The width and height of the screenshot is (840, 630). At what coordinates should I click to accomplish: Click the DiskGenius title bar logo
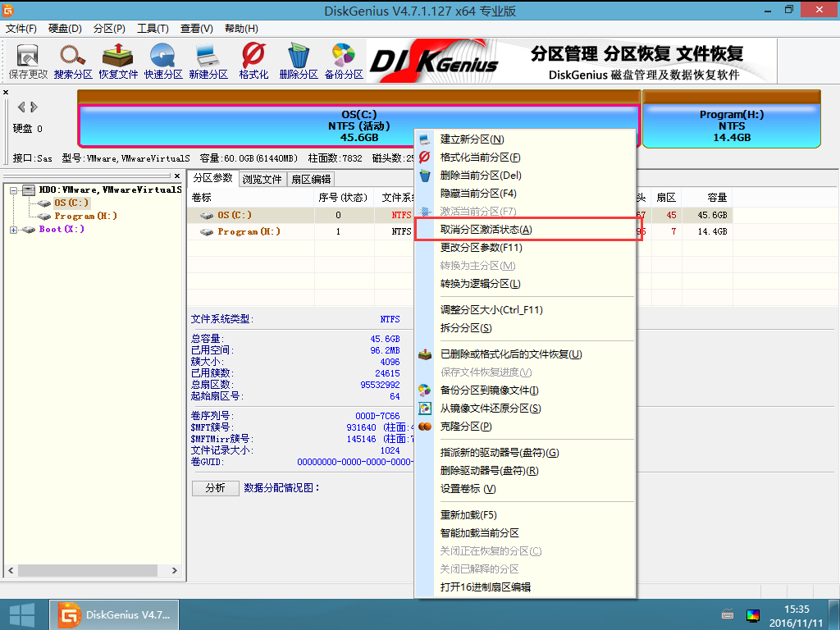[x=8, y=10]
